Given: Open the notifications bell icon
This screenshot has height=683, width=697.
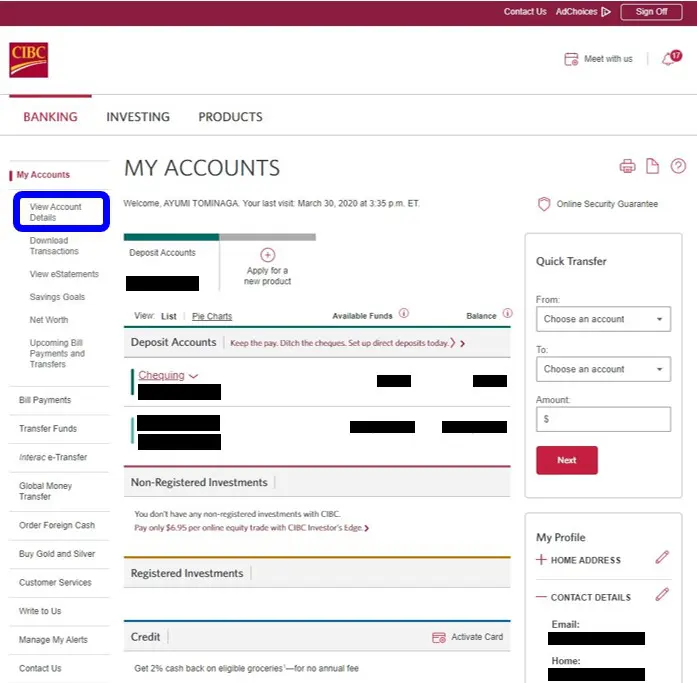Looking at the screenshot, I should [x=671, y=58].
